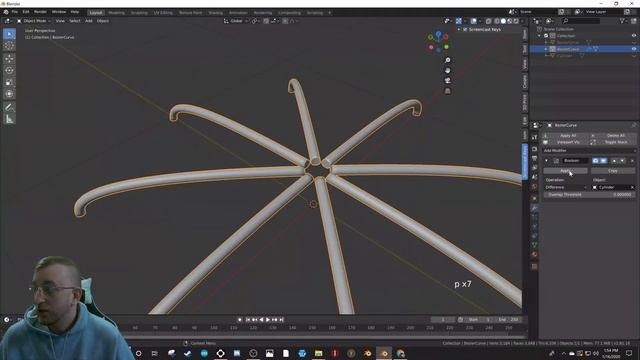Click the viewport pan hand icon
Screen dimensions: 640x360
448,70
